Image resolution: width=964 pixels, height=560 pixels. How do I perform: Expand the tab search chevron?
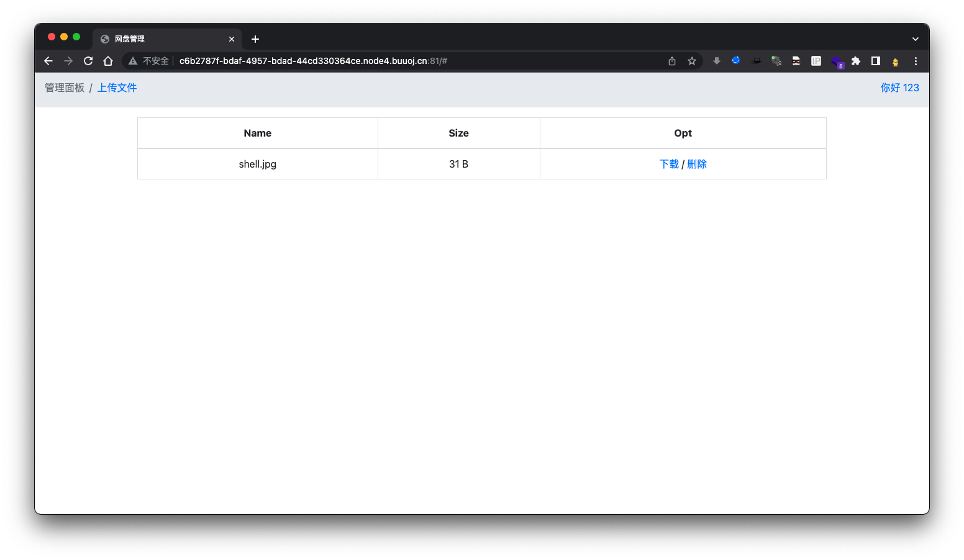915,39
